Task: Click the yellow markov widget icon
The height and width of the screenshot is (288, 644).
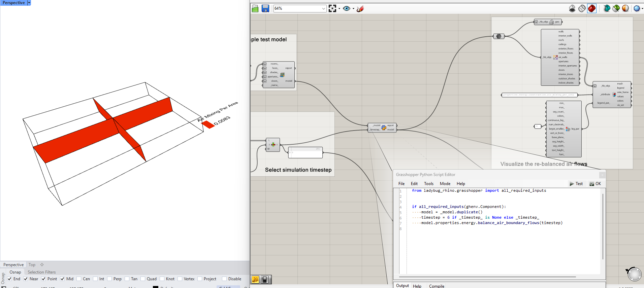Action: pos(255,280)
